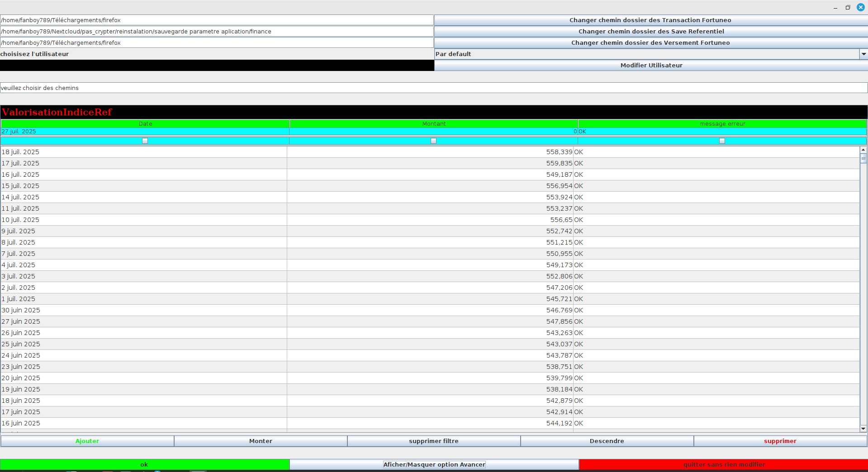Tick the Montant column filter checkbox
868x472 pixels.
pos(433,141)
